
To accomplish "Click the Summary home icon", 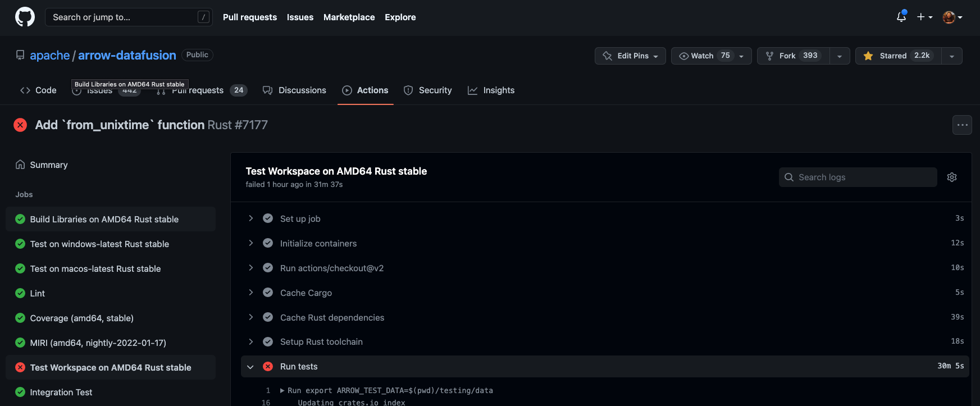I will coord(20,165).
